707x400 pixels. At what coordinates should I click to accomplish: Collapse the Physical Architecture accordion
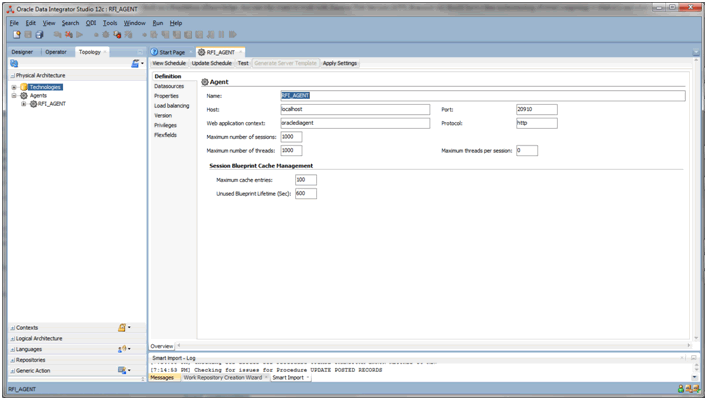click(13, 76)
